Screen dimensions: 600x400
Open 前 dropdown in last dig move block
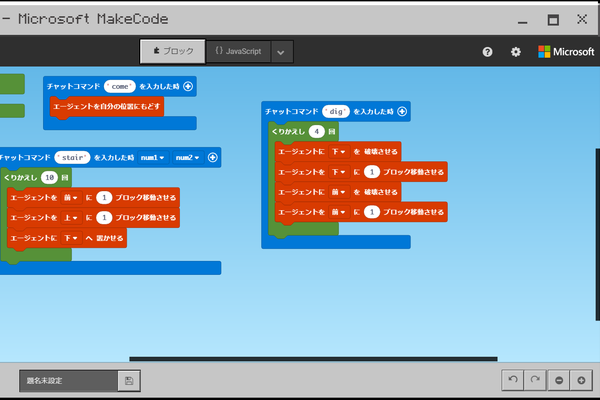[x=339, y=212]
